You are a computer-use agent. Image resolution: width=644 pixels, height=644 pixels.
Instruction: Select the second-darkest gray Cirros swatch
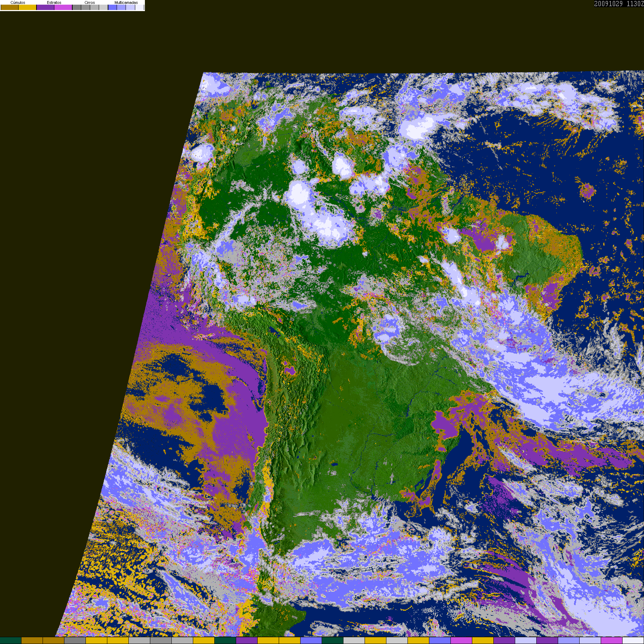(86, 7)
